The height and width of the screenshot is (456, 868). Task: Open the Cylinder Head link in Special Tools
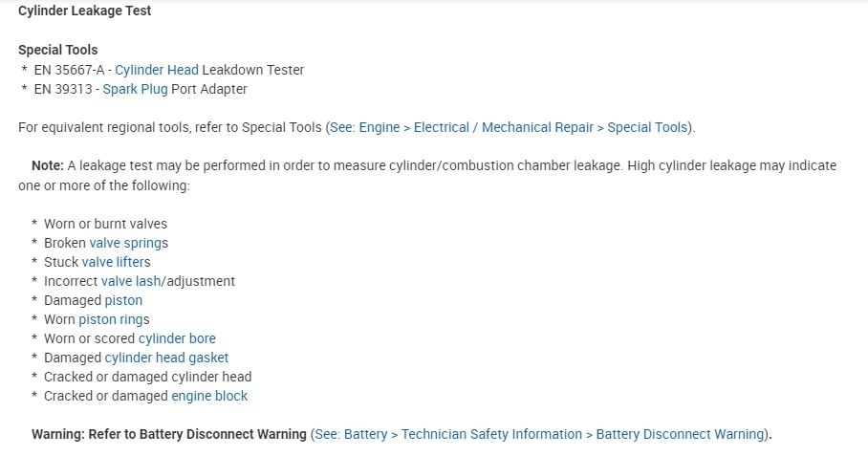157,70
